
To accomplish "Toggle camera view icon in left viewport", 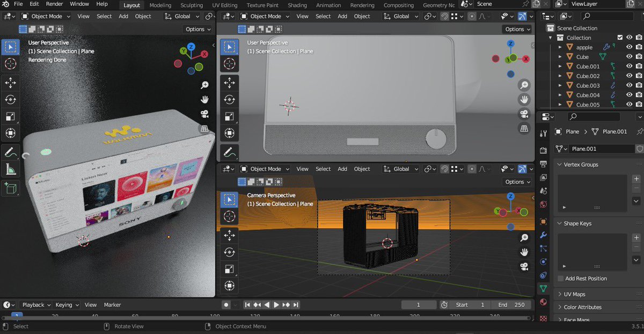I will (204, 114).
